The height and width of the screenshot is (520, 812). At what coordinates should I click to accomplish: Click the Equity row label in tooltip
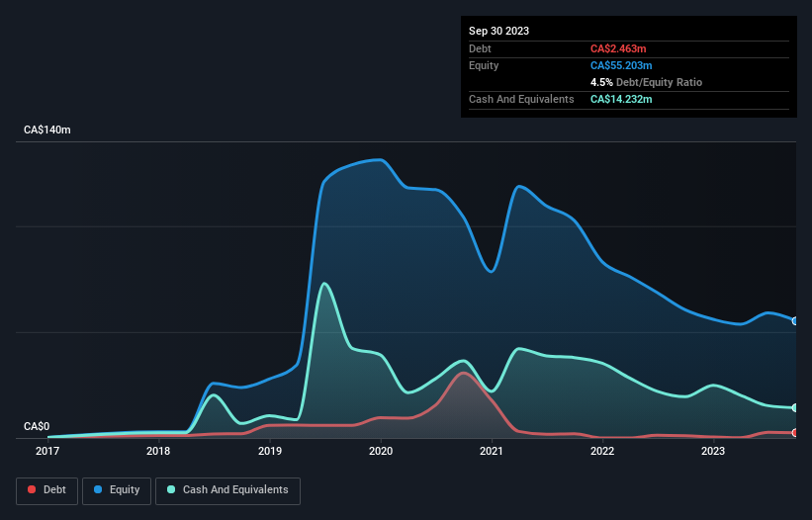click(x=484, y=65)
